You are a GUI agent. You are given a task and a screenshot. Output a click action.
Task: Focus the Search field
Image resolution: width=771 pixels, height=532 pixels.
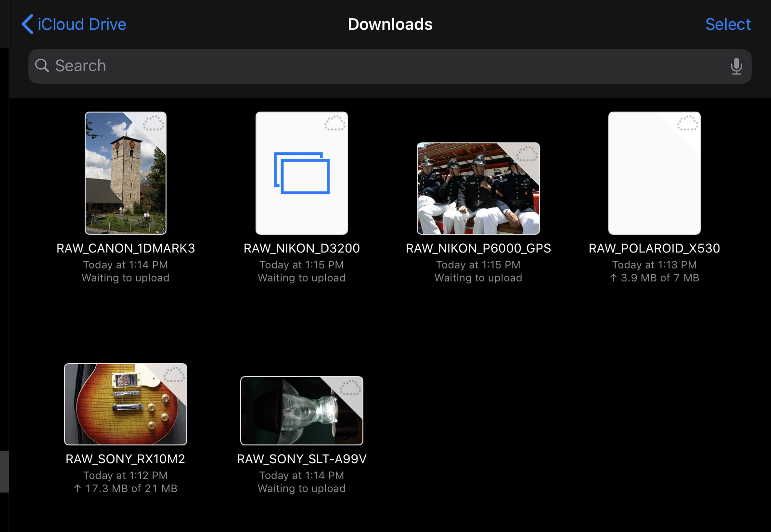pos(390,66)
